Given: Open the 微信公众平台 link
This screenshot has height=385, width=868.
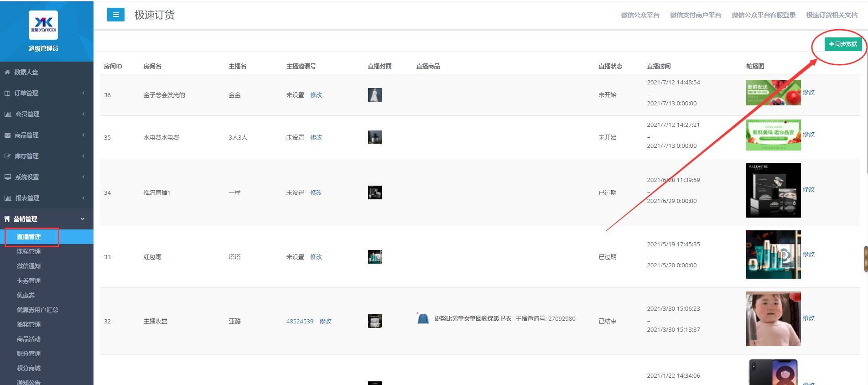Looking at the screenshot, I should point(640,15).
